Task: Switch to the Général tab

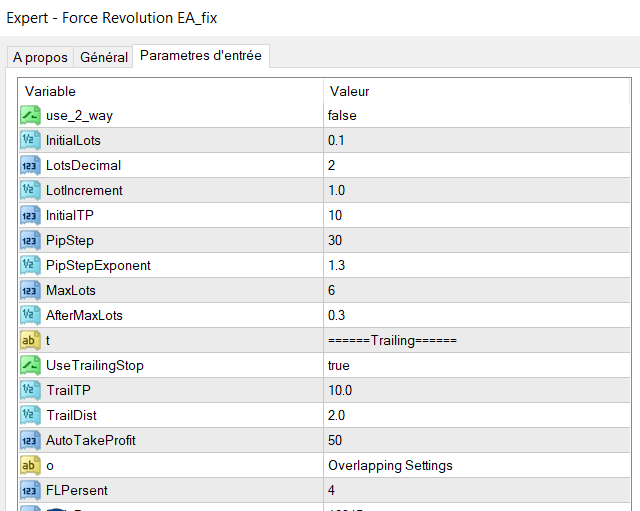Action: coord(104,57)
